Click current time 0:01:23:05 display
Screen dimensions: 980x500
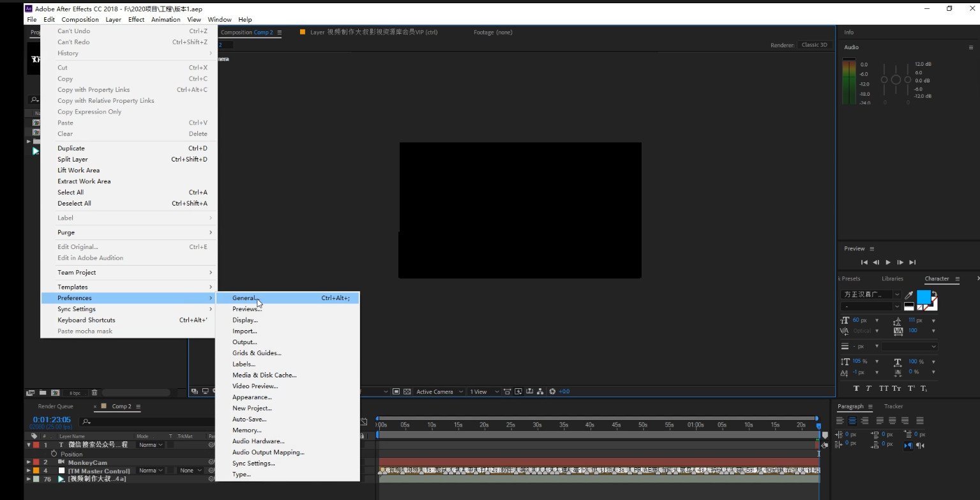pos(52,420)
